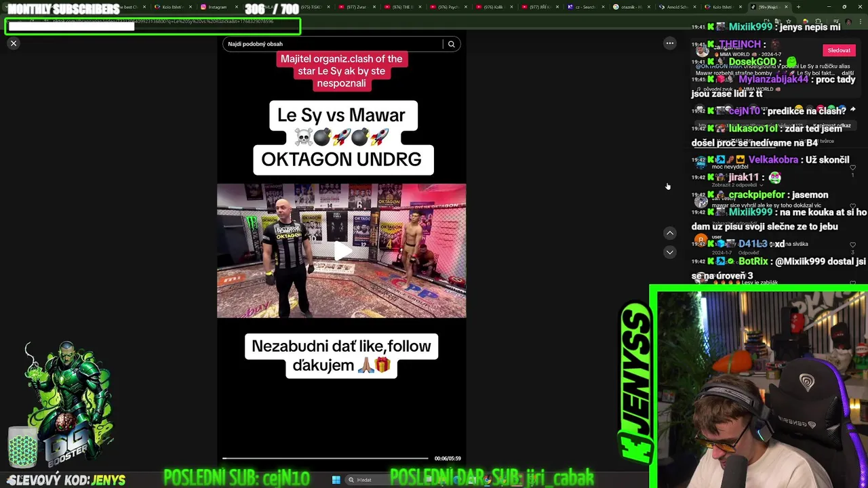
Task: Click the share arrow icon in comments
Action: point(852,110)
